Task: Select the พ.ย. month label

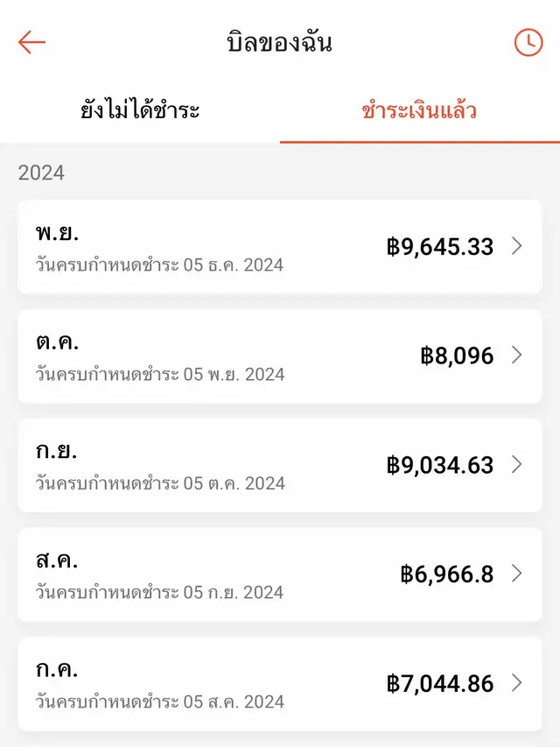Action: click(x=57, y=233)
